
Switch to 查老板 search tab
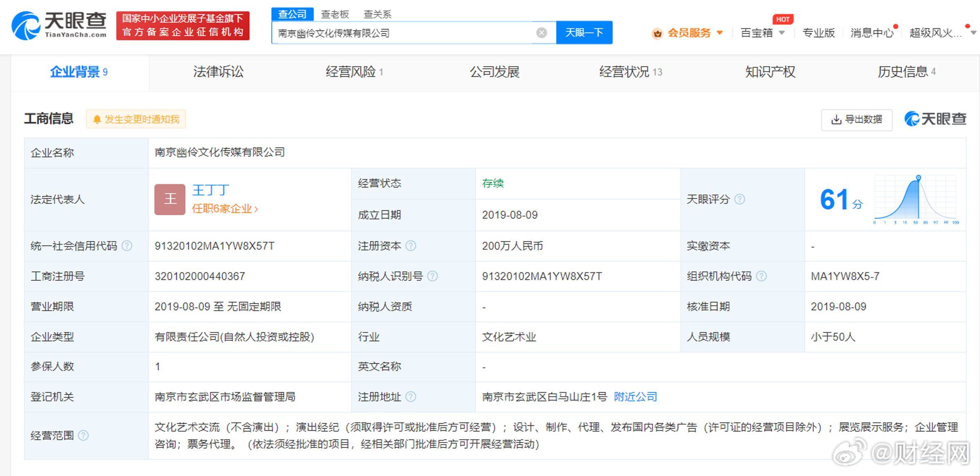335,14
